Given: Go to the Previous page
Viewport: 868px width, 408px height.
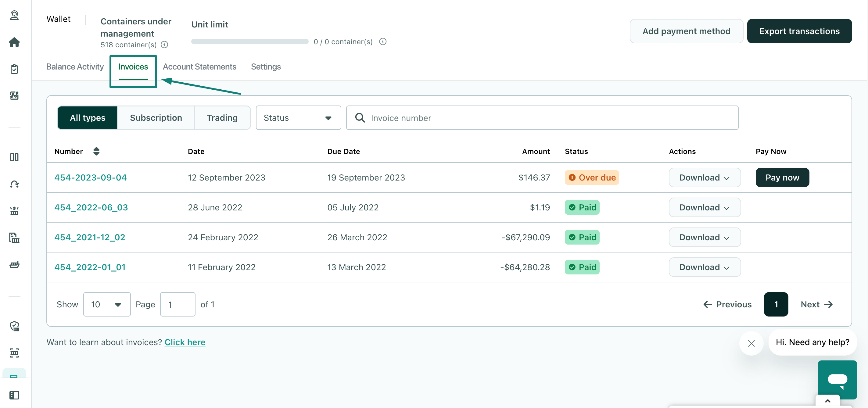Looking at the screenshot, I should pyautogui.click(x=727, y=304).
